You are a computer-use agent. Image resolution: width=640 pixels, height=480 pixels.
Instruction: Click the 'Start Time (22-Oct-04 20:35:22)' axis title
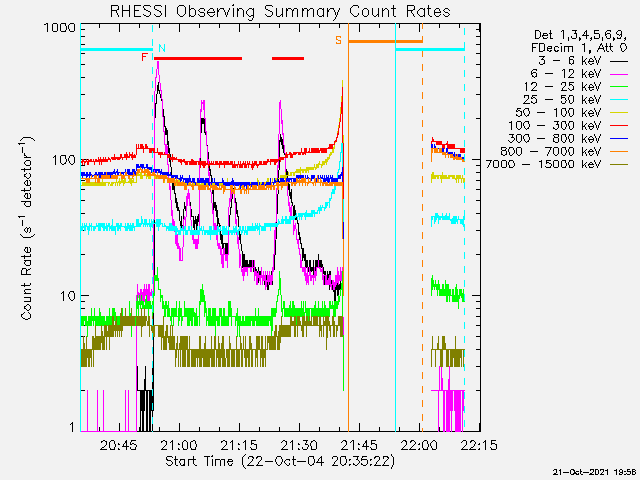280,462
